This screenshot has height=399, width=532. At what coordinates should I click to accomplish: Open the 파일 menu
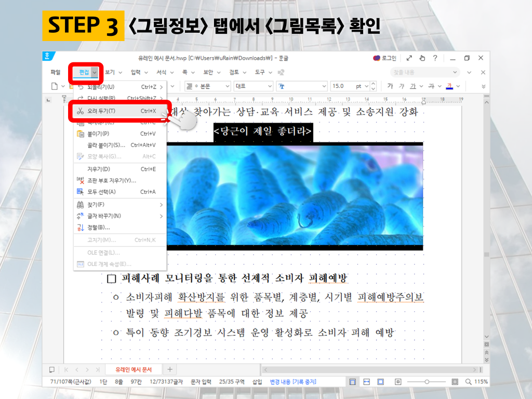[55, 72]
